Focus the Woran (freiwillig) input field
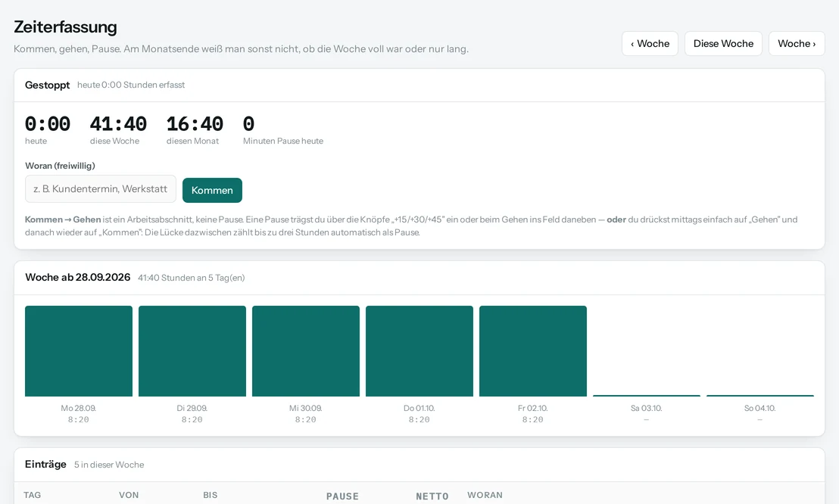839x504 pixels. 101,189
